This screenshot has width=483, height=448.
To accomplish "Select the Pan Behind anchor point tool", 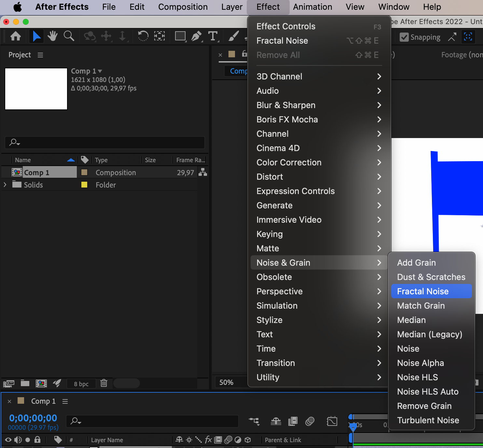I will click(159, 36).
